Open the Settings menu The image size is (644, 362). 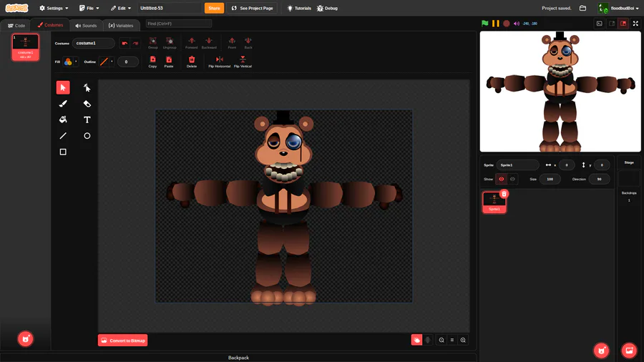coord(54,8)
